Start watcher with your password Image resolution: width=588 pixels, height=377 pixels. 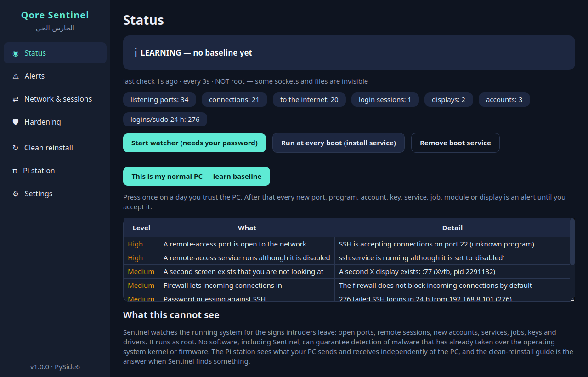pos(194,143)
